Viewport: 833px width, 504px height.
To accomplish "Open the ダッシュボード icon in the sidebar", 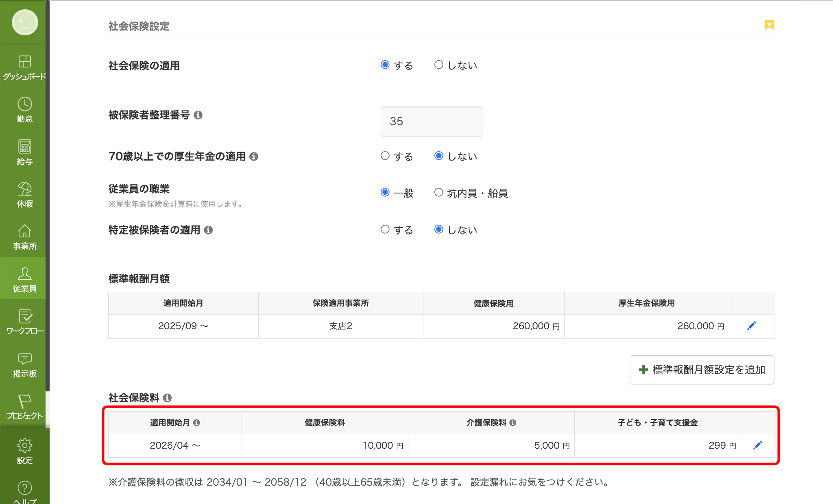I will click(x=24, y=62).
